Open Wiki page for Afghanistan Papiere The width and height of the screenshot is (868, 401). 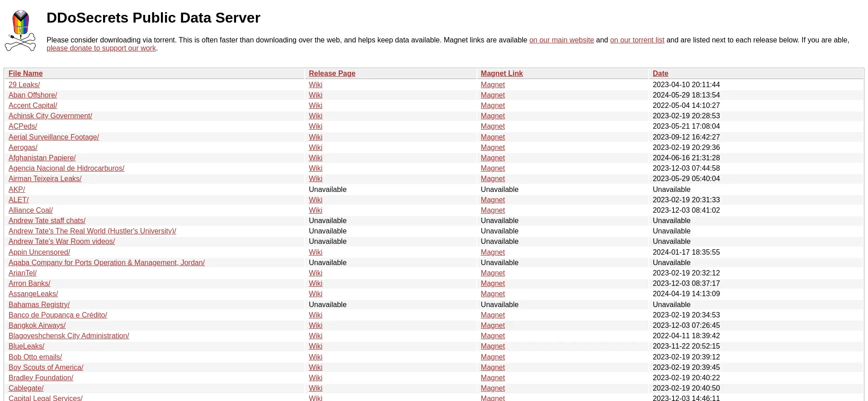pyautogui.click(x=316, y=158)
